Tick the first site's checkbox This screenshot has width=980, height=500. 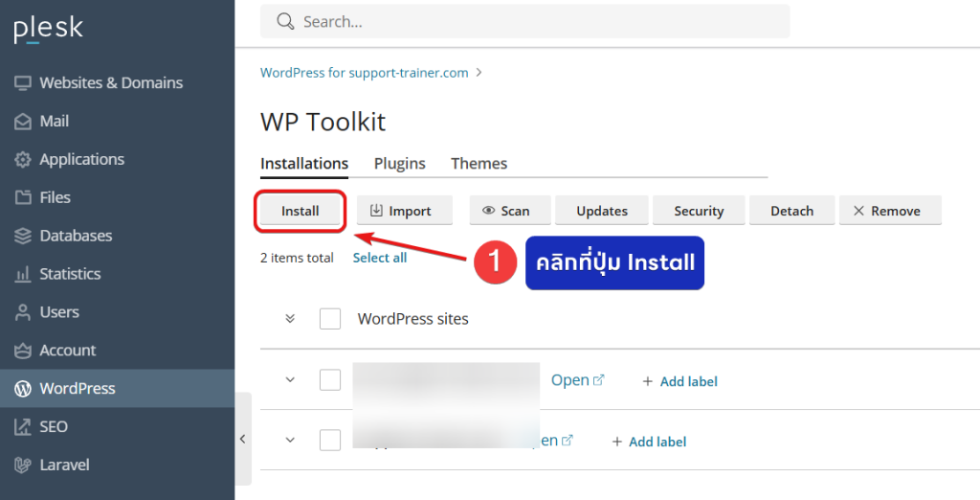(x=330, y=380)
